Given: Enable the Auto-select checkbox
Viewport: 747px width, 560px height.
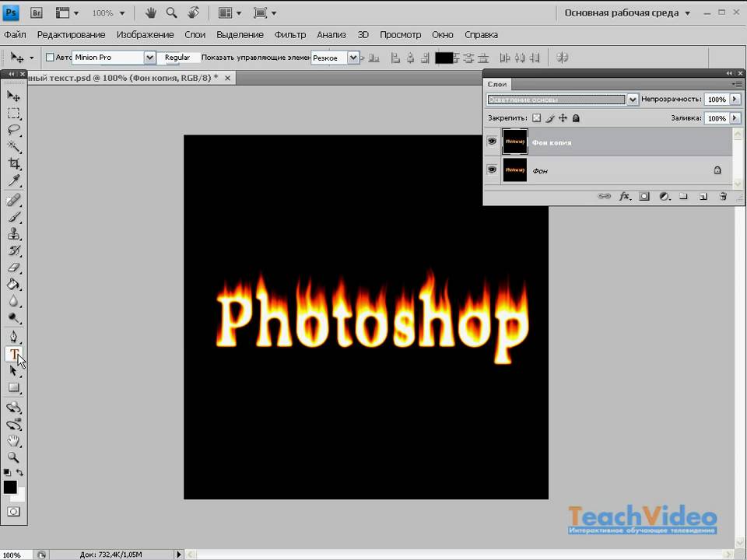Looking at the screenshot, I should [x=50, y=58].
